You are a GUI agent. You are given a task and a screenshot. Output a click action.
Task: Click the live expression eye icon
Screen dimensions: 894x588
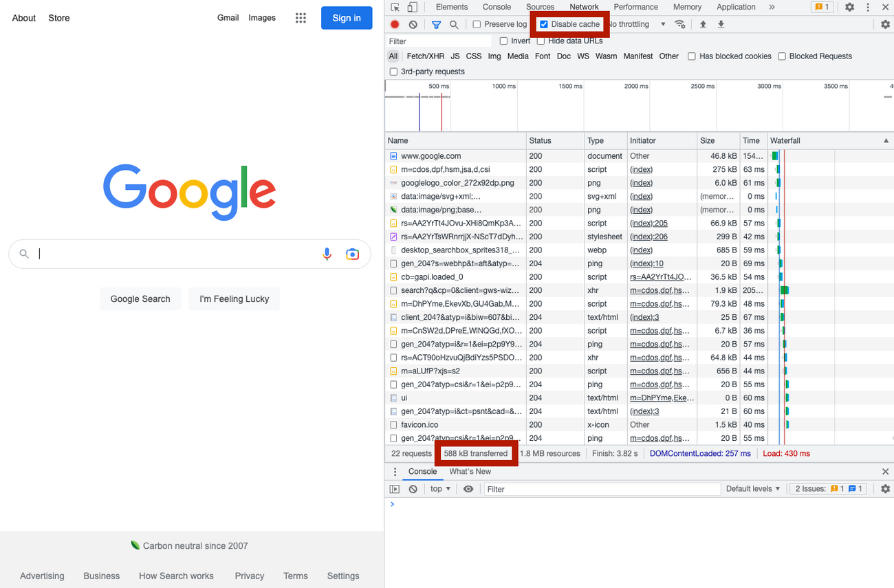coord(468,489)
